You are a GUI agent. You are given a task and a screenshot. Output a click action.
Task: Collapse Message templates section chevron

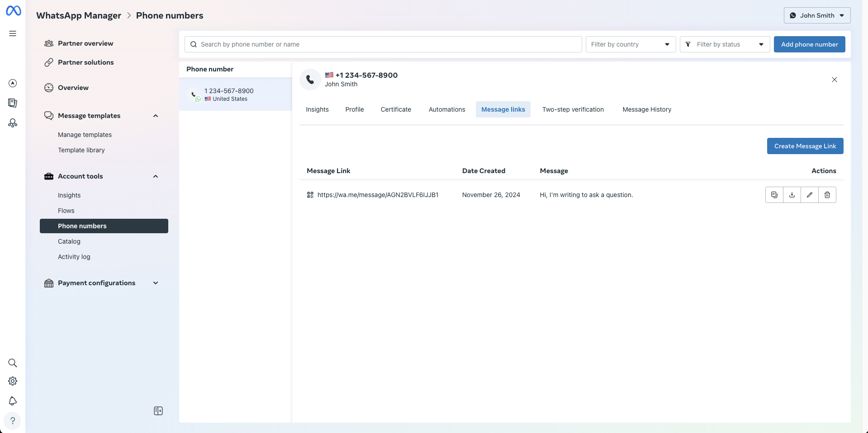point(156,116)
